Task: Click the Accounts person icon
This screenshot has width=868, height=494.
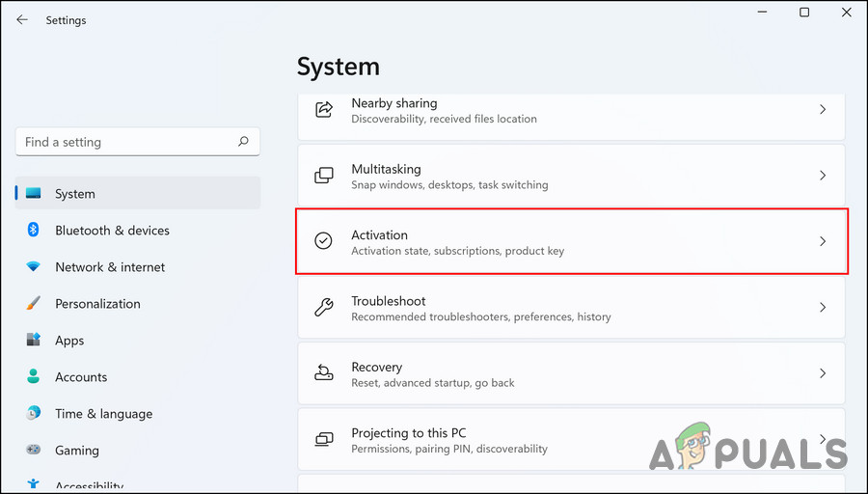Action: pyautogui.click(x=33, y=376)
